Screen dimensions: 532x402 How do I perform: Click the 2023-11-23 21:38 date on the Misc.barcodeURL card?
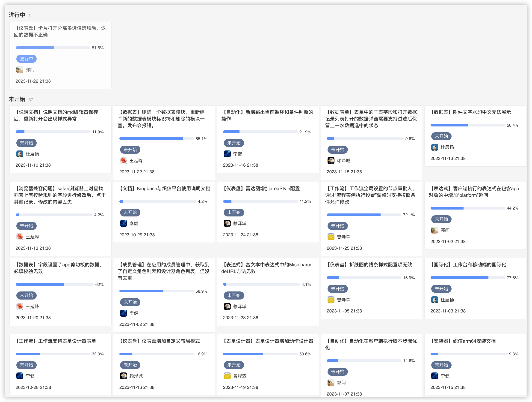point(240,318)
